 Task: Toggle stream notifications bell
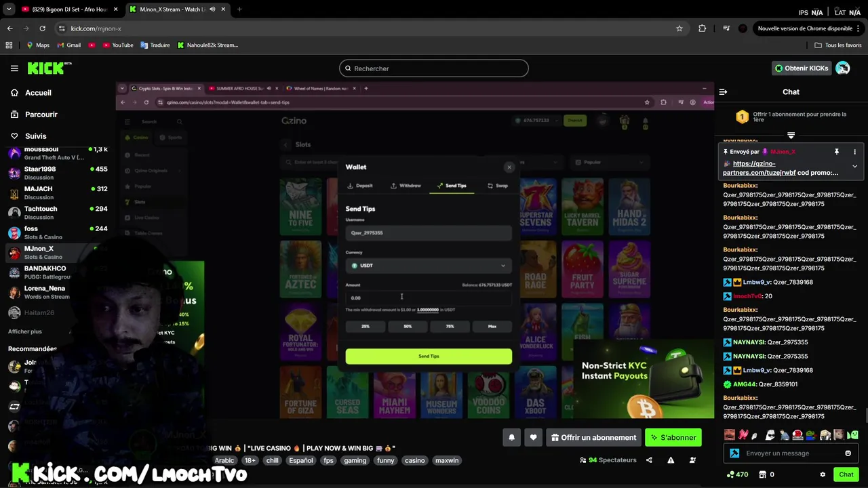coord(511,438)
